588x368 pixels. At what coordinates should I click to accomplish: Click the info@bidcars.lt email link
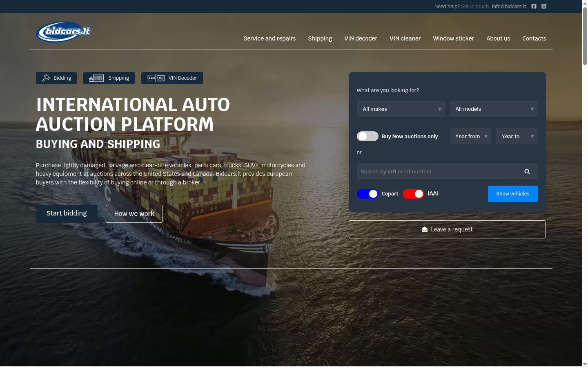(509, 6)
